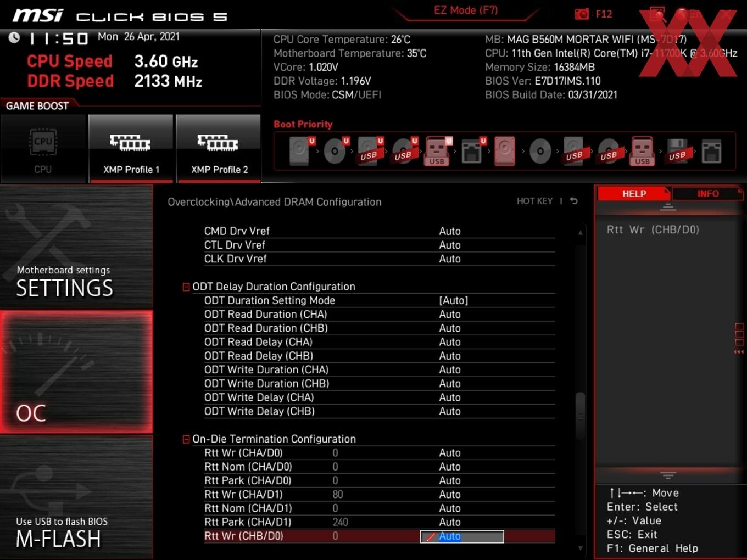Image resolution: width=747 pixels, height=560 pixels.
Task: Collapse ODT Delay Duration Configuration section
Action: 186,287
